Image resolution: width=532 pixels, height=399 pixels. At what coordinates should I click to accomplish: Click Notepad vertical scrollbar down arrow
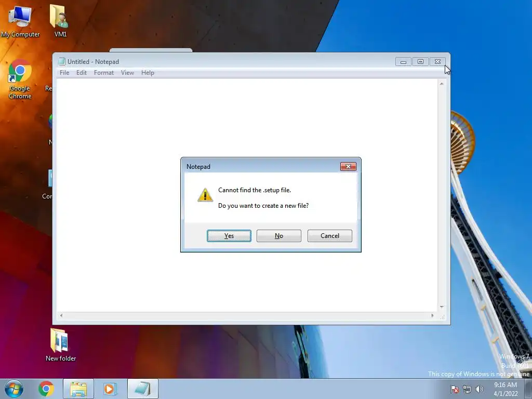click(x=442, y=307)
